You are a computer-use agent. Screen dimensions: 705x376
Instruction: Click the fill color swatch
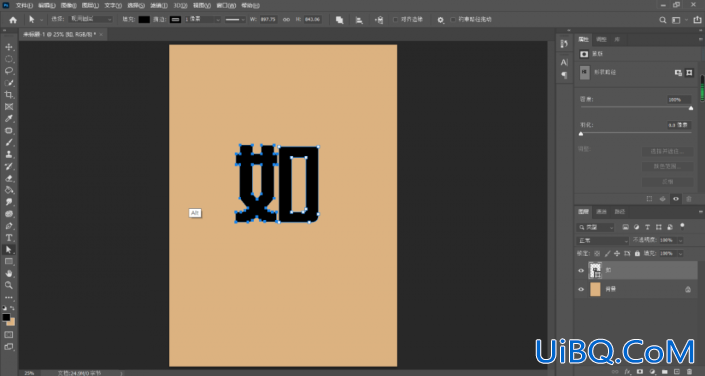coord(144,20)
